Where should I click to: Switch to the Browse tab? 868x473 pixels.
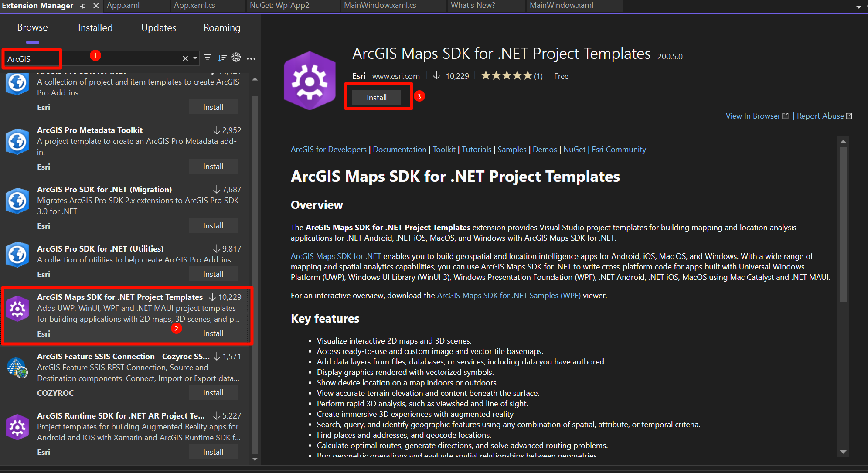32,27
